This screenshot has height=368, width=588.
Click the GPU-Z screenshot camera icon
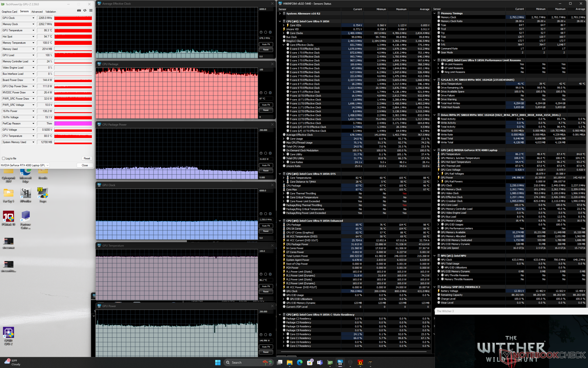tap(79, 10)
